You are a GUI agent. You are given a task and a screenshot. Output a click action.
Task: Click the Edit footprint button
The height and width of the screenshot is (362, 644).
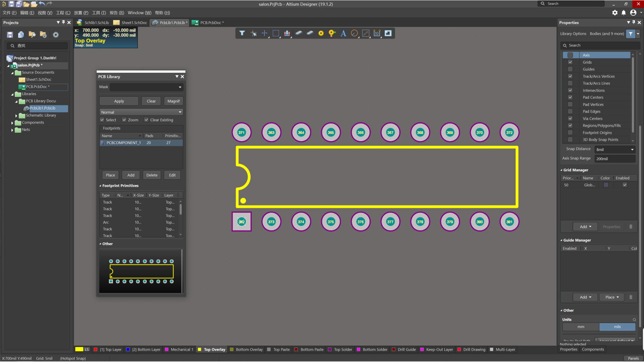[x=172, y=175]
